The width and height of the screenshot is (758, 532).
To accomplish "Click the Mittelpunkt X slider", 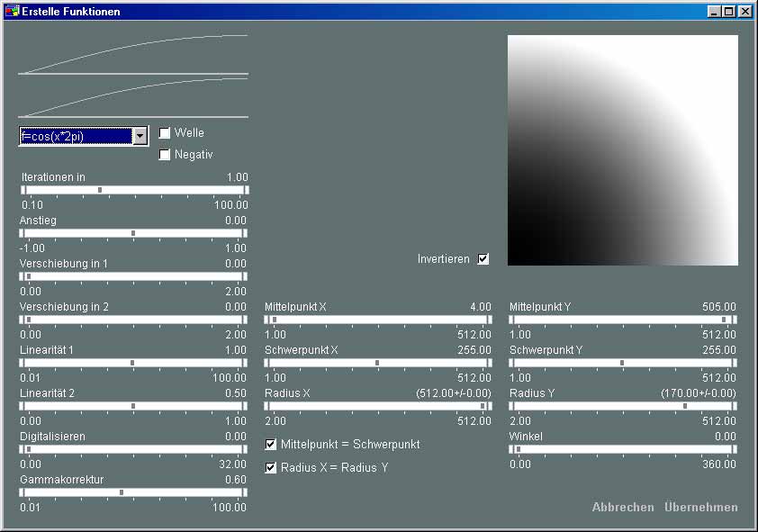I will tap(378, 320).
